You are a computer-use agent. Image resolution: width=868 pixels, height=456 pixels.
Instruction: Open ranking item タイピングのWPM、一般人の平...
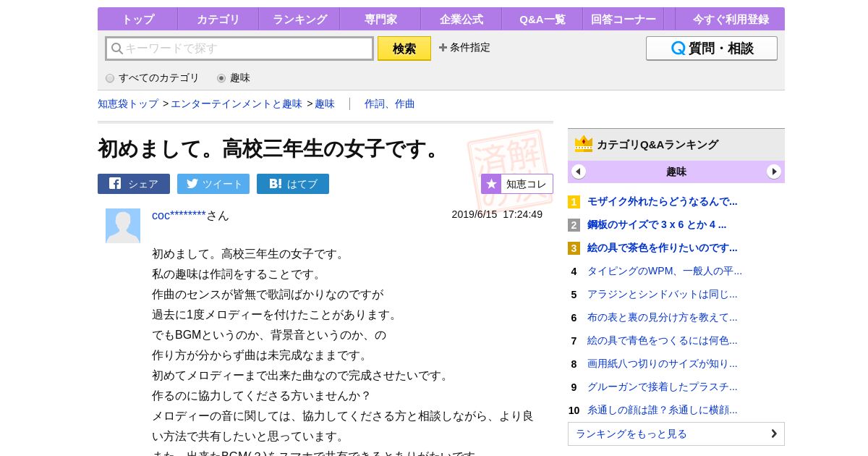point(665,271)
